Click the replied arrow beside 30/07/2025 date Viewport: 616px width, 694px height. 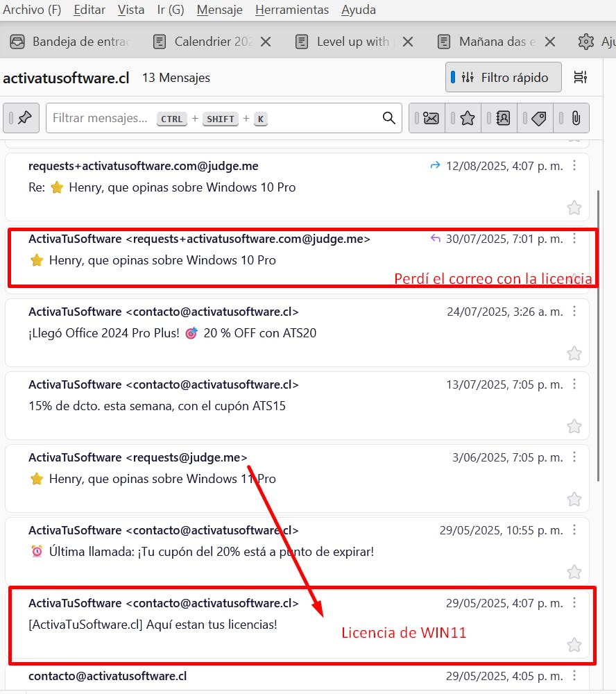coord(436,239)
